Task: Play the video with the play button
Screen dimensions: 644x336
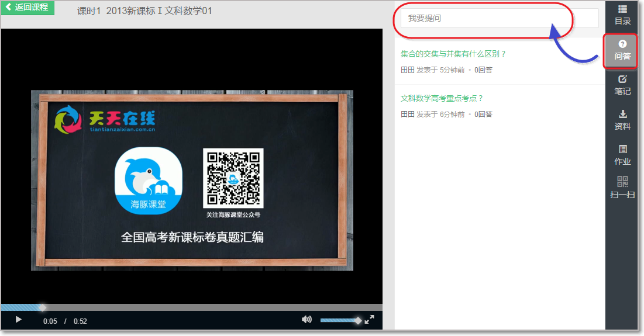Action: pos(19,320)
